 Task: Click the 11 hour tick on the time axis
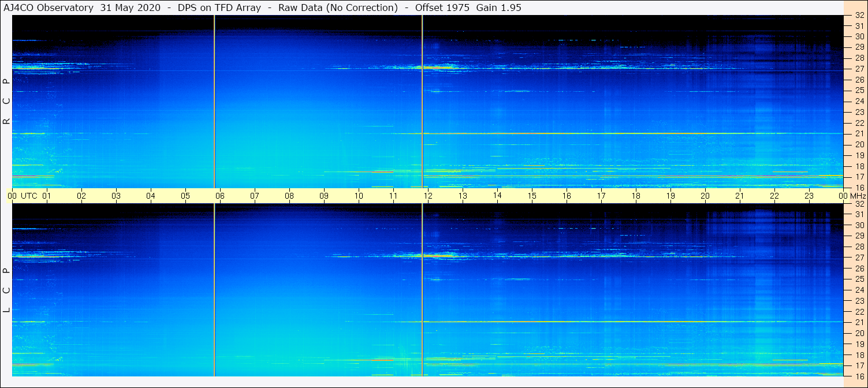[x=393, y=196]
